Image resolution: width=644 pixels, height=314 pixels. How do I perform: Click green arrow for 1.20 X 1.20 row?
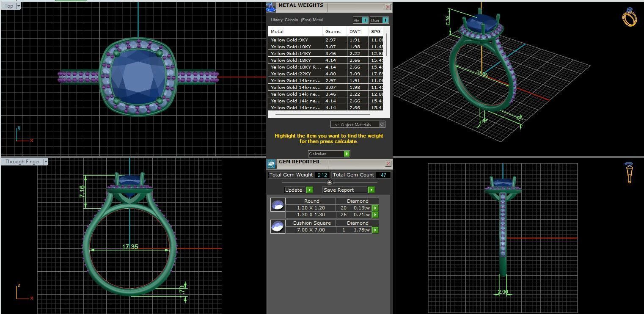point(375,208)
